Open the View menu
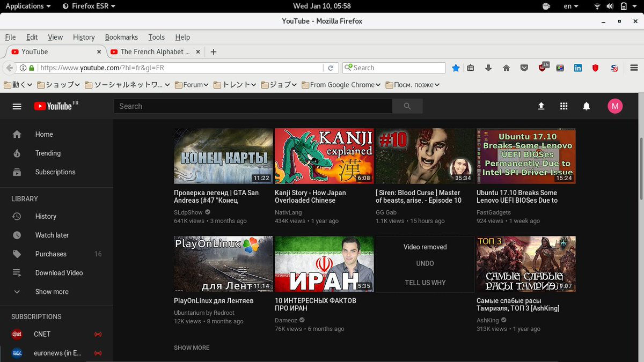 [x=55, y=37]
